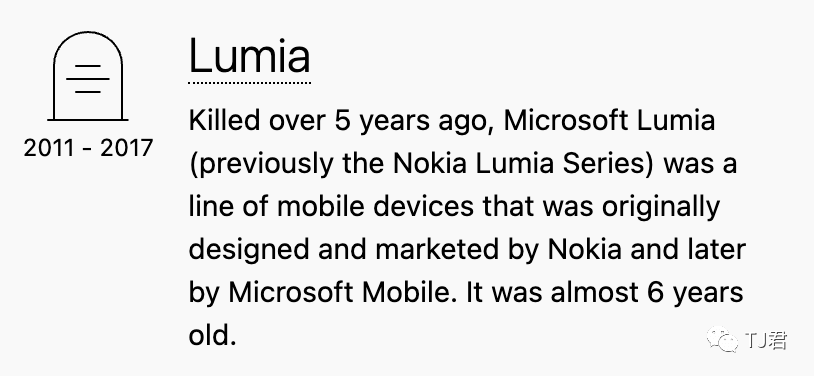Click "Microsoft Lumia" in the first line
814x376 pixels.
tap(609, 120)
